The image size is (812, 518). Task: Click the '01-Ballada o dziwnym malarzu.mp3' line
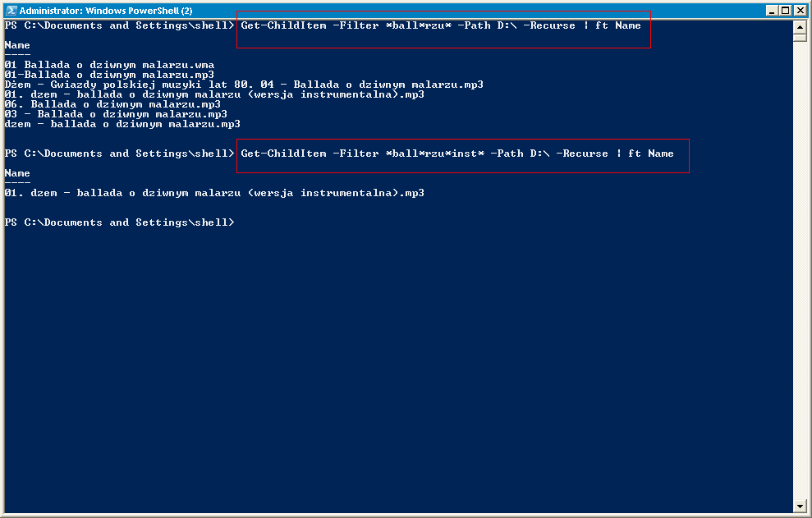(x=109, y=75)
